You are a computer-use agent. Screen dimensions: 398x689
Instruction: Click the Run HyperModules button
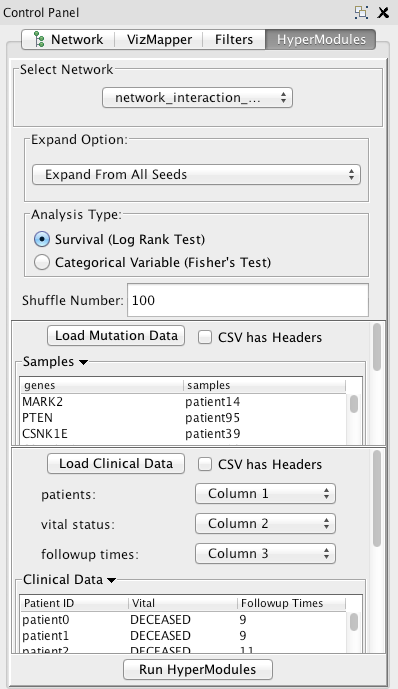198,669
